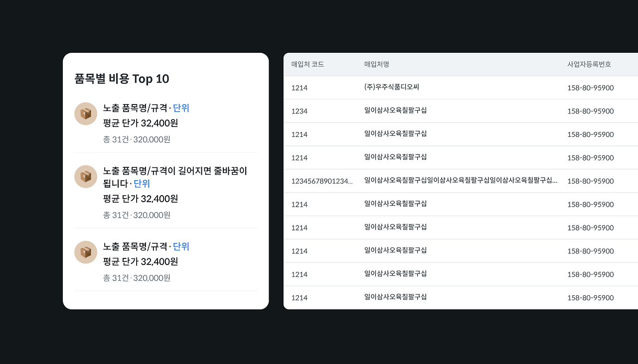The width and height of the screenshot is (638, 364).
Task: Click the second item's package box icon
Action: (x=86, y=177)
